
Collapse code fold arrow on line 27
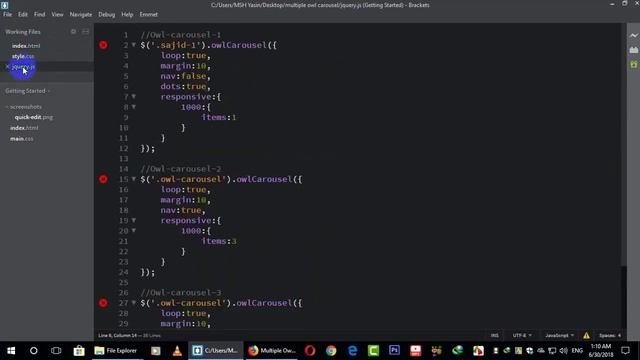(133, 303)
